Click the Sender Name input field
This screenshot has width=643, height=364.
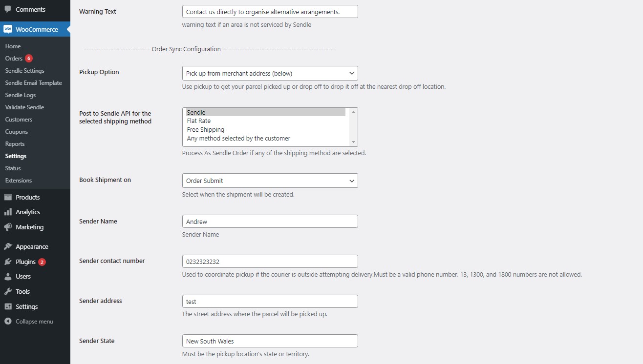pos(270,222)
